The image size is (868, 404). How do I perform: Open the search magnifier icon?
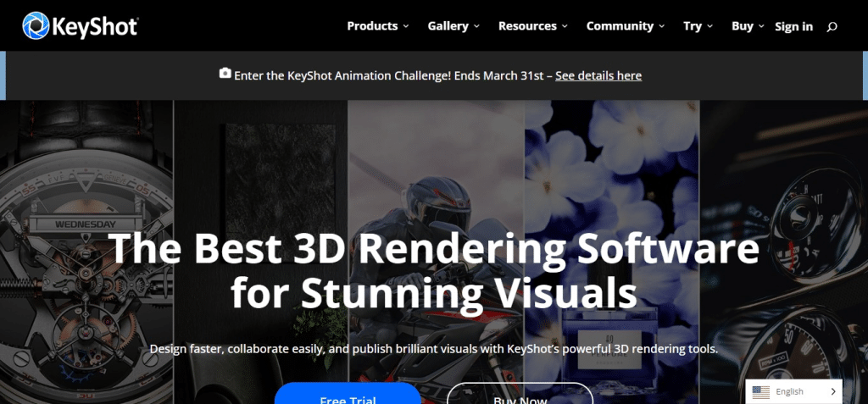point(832,26)
